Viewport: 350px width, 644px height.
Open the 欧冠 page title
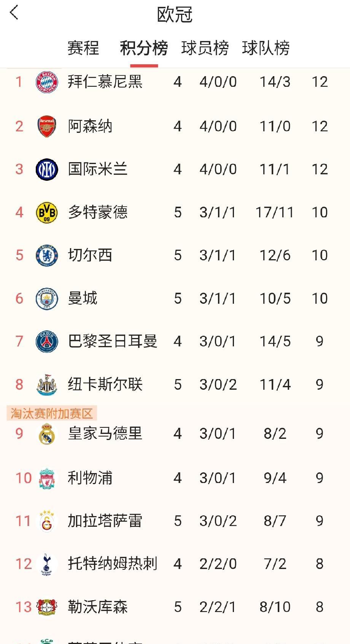tap(175, 15)
